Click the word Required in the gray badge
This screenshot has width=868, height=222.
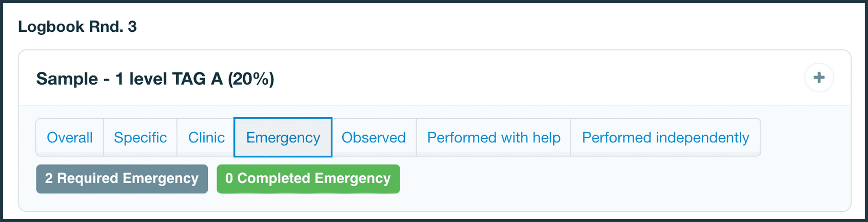[88, 178]
